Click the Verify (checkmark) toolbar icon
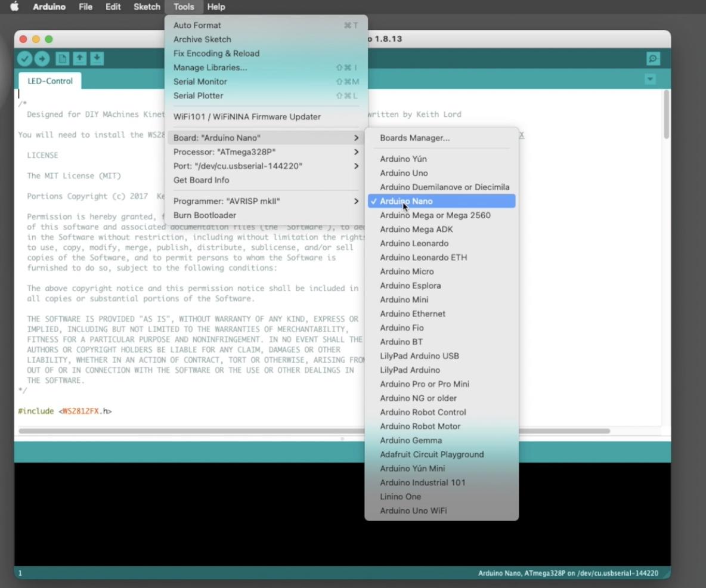 [x=24, y=58]
